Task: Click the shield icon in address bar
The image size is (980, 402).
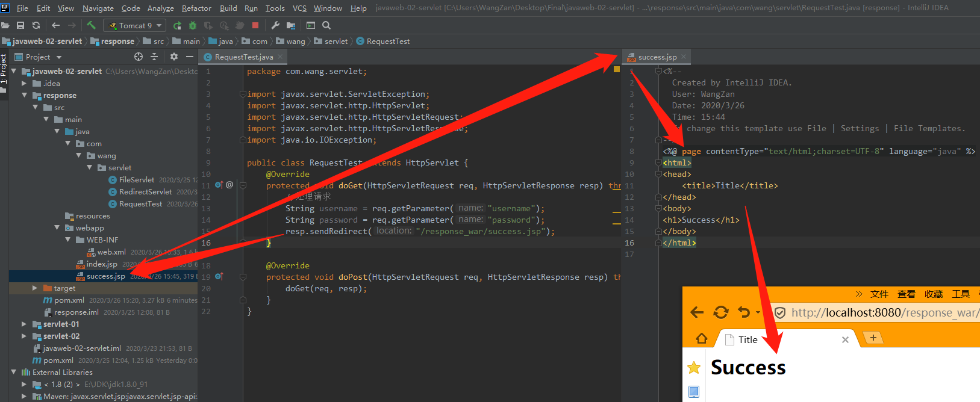Action: pyautogui.click(x=780, y=313)
